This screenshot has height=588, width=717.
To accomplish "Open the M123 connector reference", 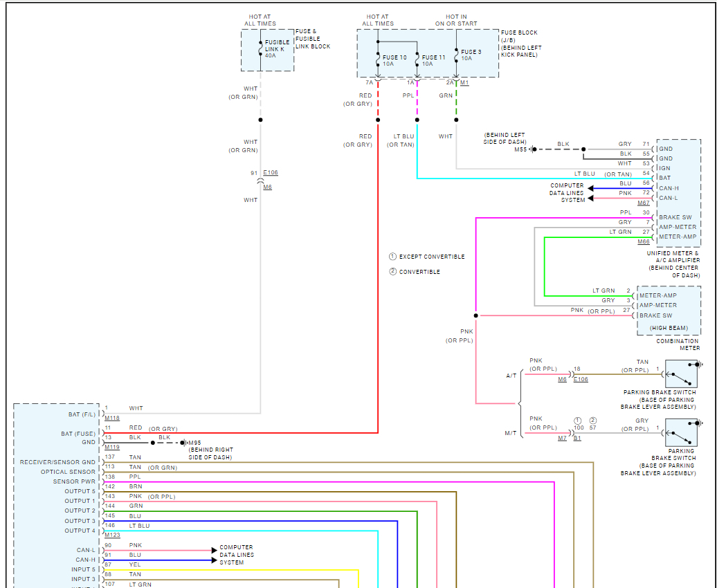I will point(112,535).
